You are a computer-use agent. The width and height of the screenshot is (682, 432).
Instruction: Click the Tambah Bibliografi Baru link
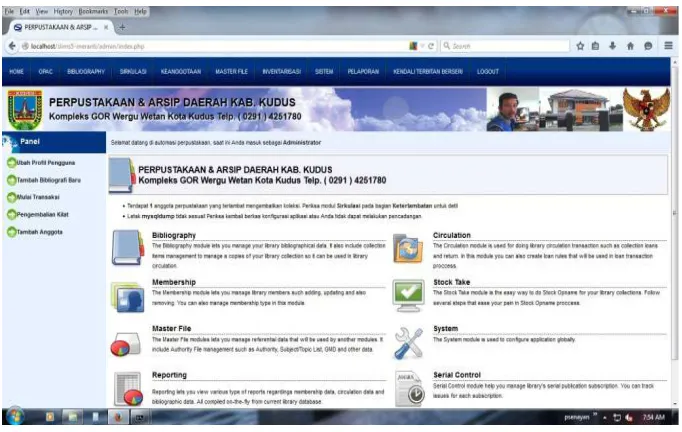pyautogui.click(x=49, y=180)
